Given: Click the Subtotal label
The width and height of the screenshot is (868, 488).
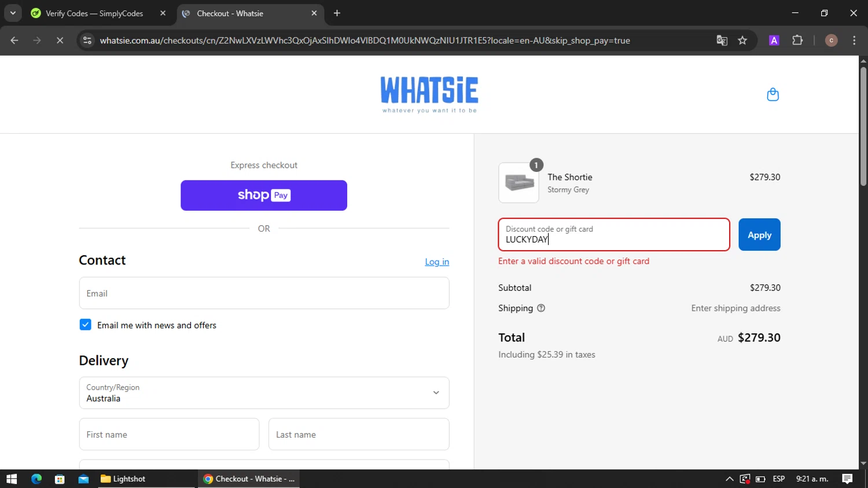Looking at the screenshot, I should 514,288.
